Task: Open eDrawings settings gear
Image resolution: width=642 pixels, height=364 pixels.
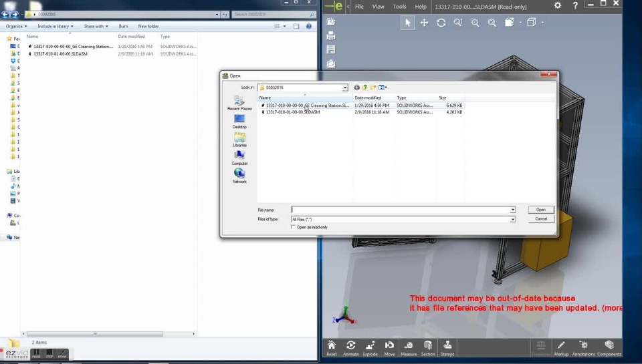Action: point(558,5)
